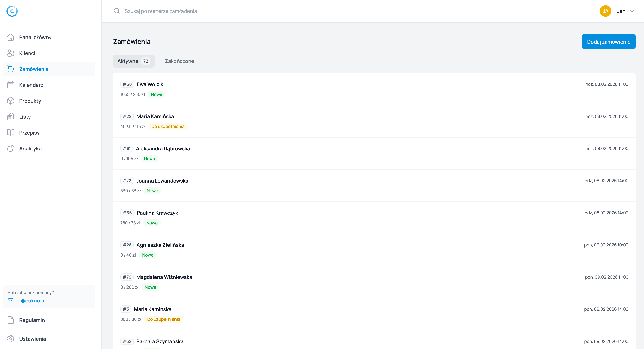Click the Listy clipboard icon

10,117
